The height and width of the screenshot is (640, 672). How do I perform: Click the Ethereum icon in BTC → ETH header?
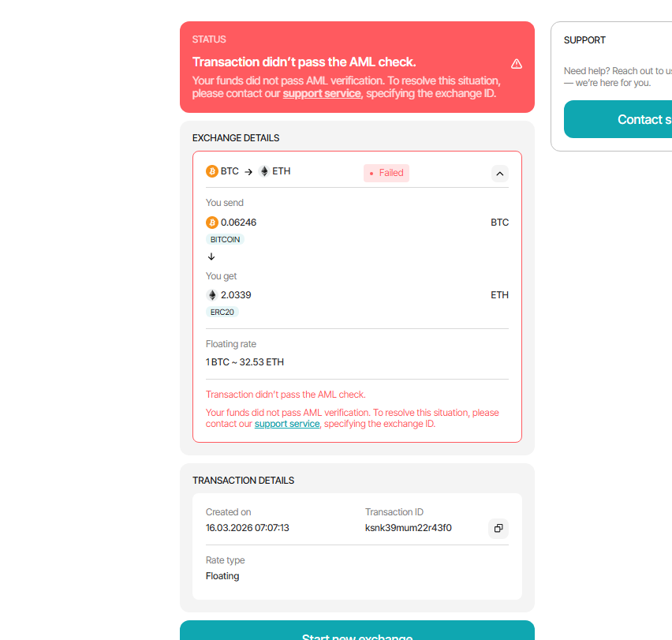pyautogui.click(x=263, y=171)
